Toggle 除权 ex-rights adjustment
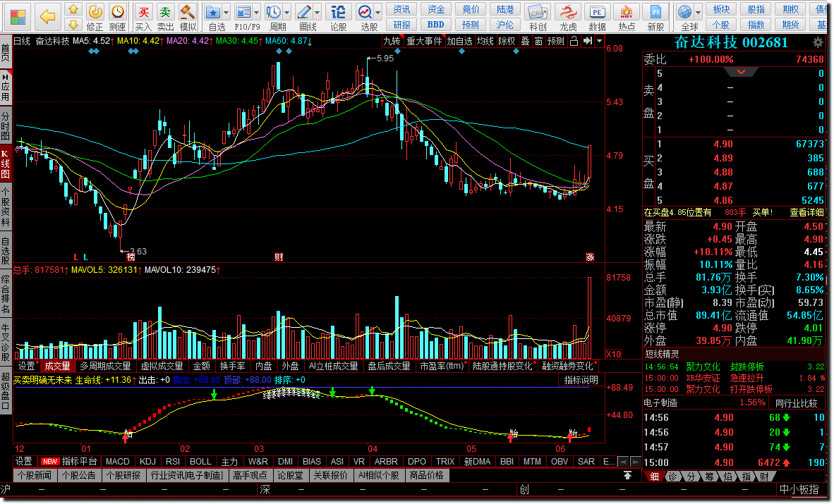 [x=507, y=41]
